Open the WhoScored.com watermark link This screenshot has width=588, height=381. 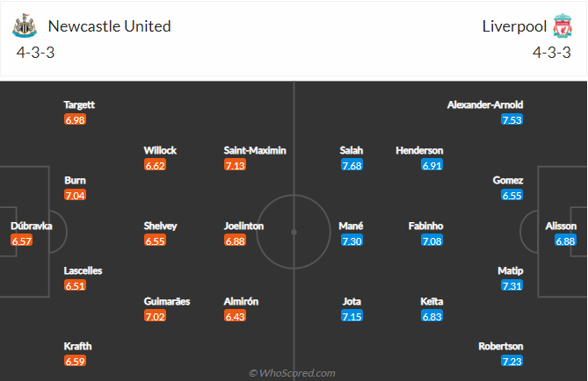[292, 373]
